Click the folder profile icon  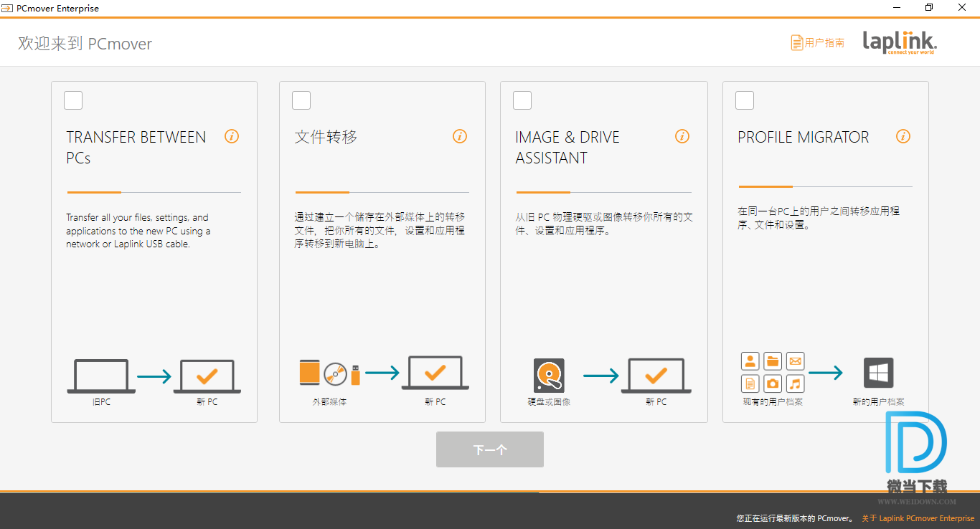point(773,361)
